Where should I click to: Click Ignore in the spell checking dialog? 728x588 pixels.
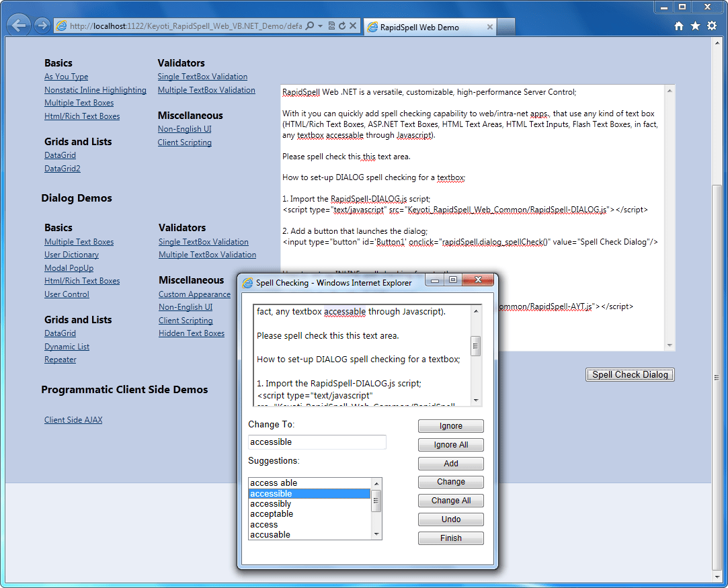[451, 426]
